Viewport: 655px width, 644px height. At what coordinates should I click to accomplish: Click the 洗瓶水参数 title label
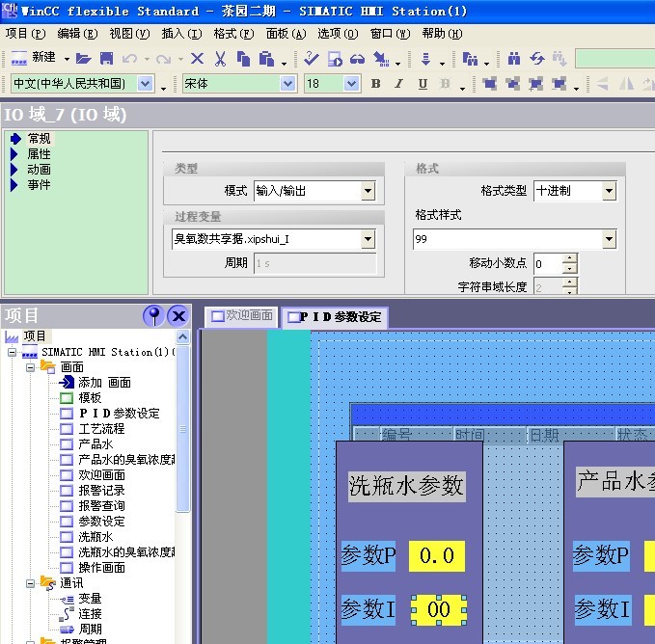click(x=406, y=486)
